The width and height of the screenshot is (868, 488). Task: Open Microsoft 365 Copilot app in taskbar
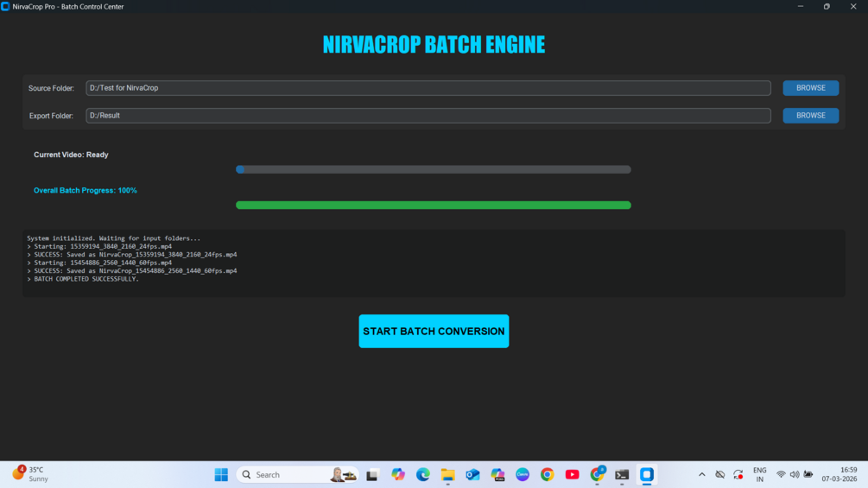(497, 475)
